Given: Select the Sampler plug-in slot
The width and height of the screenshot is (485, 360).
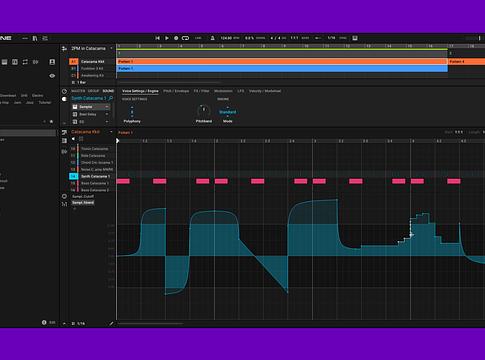Looking at the screenshot, I should click(90, 107).
